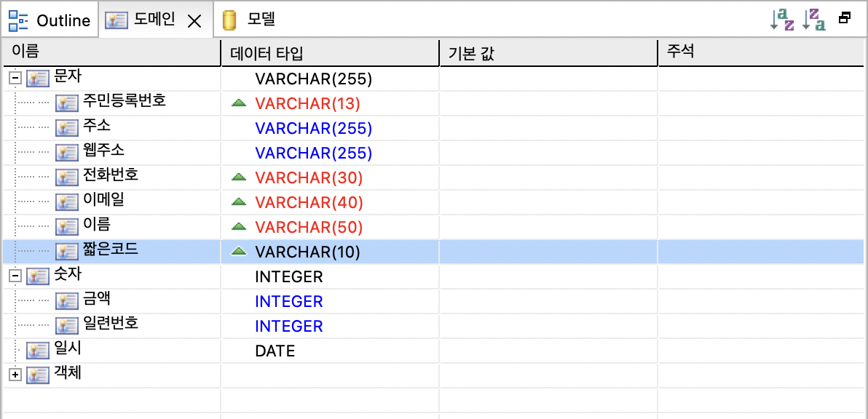
Task: Click the domain icon next to 금액
Action: (x=66, y=301)
